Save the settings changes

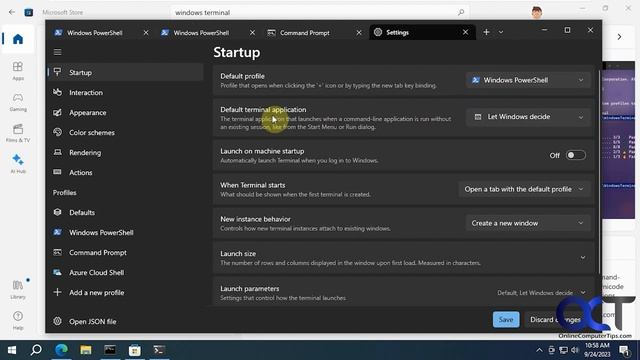[x=506, y=320]
